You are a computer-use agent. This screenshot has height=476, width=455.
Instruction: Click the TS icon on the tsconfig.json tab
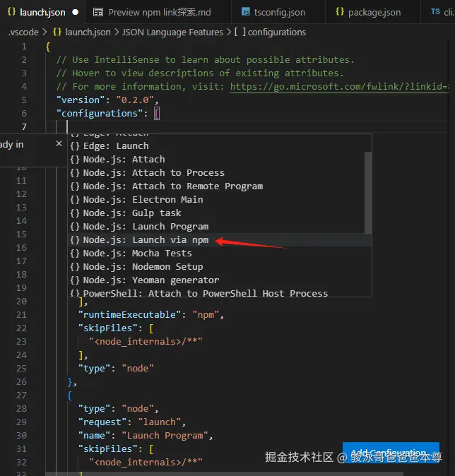point(246,12)
